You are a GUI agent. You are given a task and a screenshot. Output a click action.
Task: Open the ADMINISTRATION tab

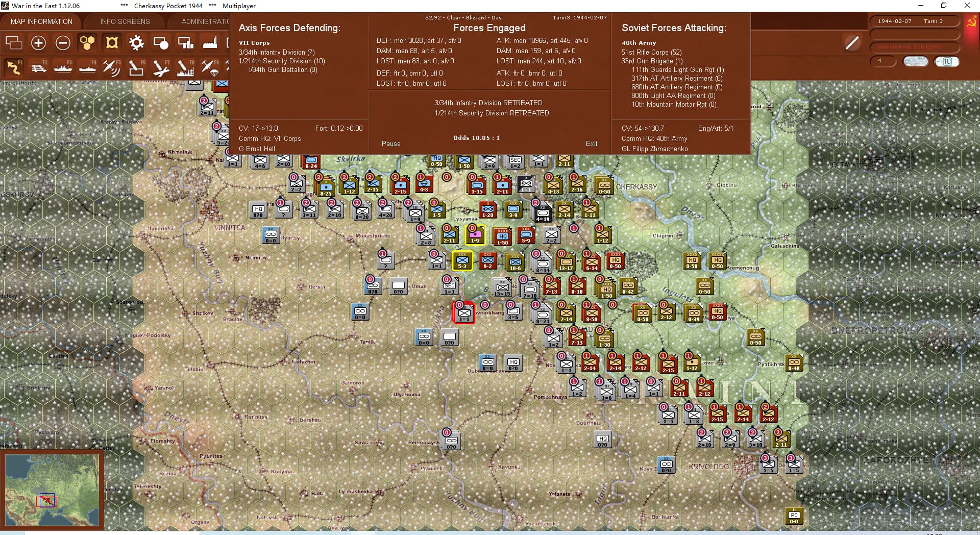205,21
